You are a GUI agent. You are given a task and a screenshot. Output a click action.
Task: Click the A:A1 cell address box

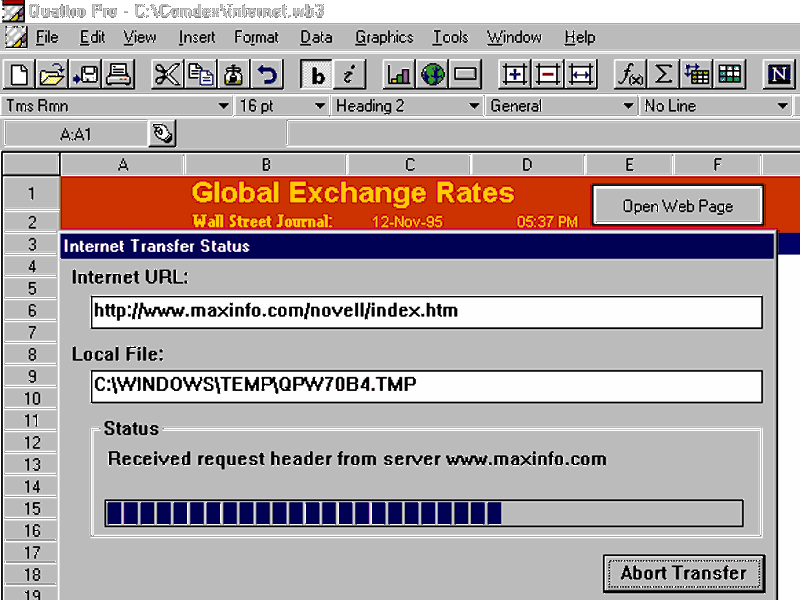pyautogui.click(x=76, y=134)
